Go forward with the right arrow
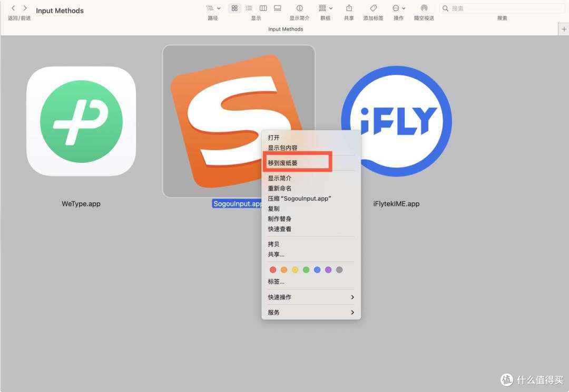Viewport: 569px width, 392px height. [25, 8]
